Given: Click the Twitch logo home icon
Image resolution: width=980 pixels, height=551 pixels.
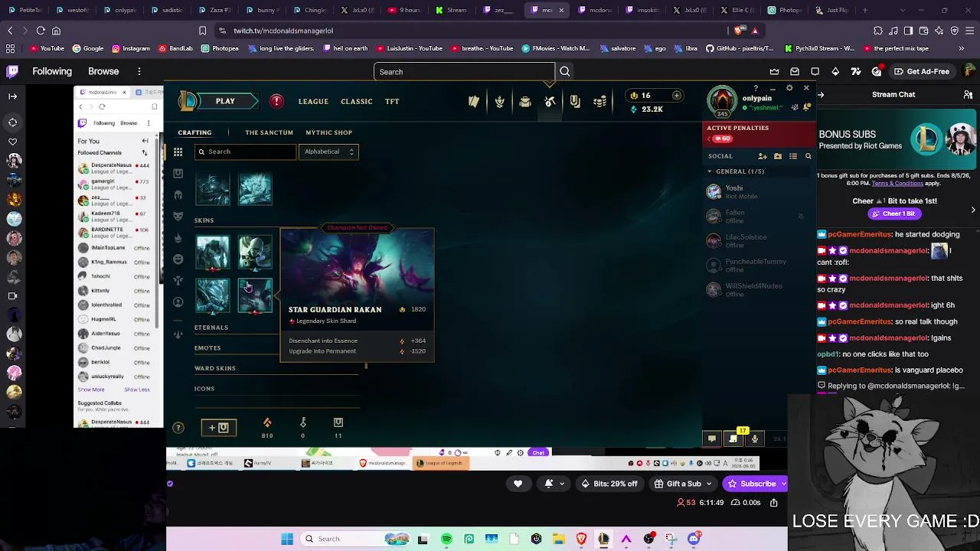Looking at the screenshot, I should pyautogui.click(x=12, y=71).
